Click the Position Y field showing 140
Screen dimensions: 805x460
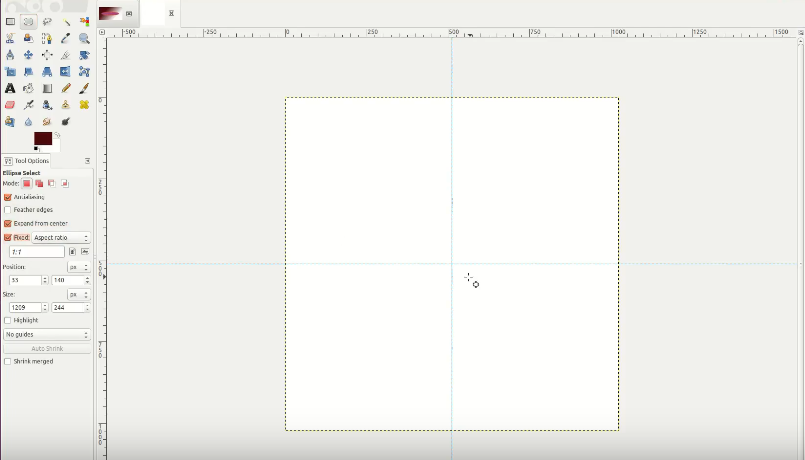tap(68, 280)
